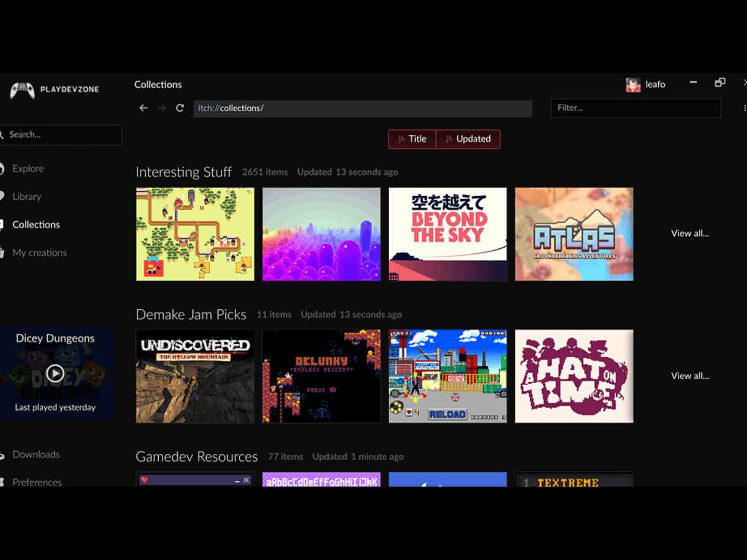Open the Dicey Dungeons sidebar card title
The image size is (747, 560).
point(55,338)
